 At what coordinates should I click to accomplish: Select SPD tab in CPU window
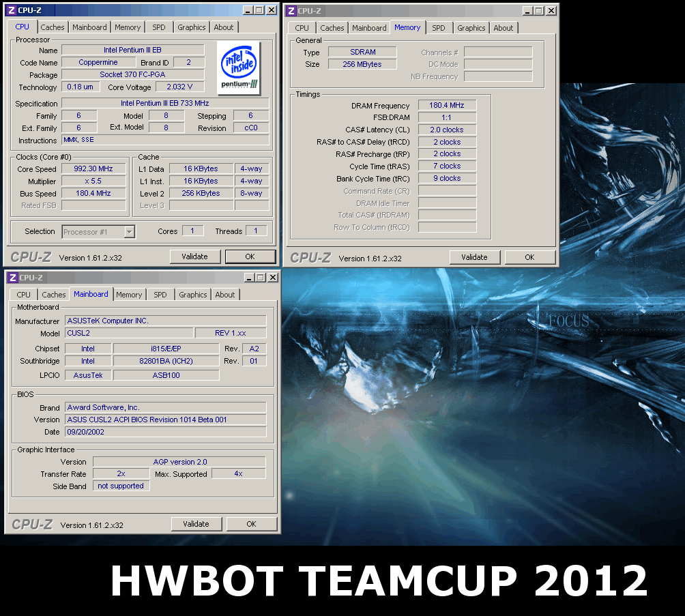point(159,27)
